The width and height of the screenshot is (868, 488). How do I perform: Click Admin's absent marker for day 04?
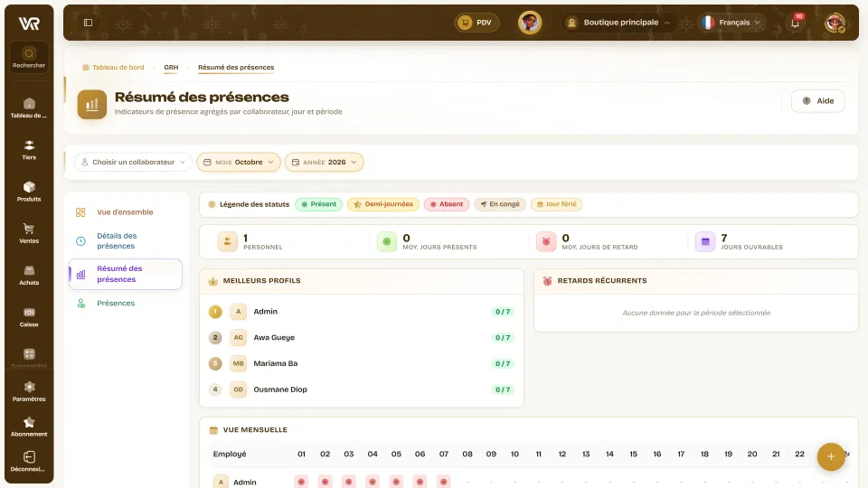click(x=373, y=482)
